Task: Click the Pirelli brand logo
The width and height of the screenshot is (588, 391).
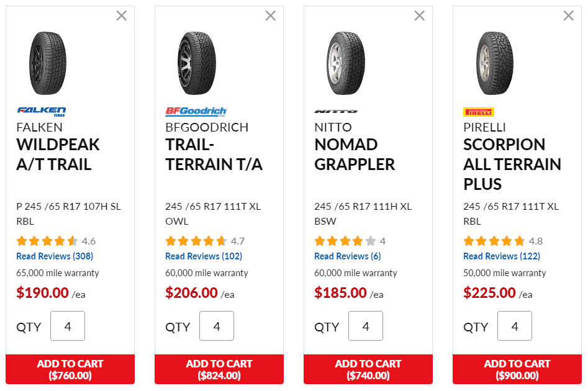Action: point(479,112)
